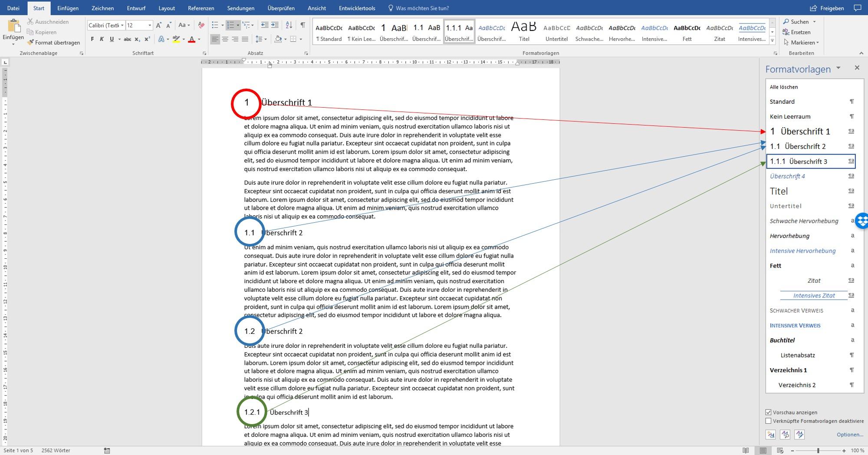
Task: Justify the paragraph text
Action: point(245,39)
